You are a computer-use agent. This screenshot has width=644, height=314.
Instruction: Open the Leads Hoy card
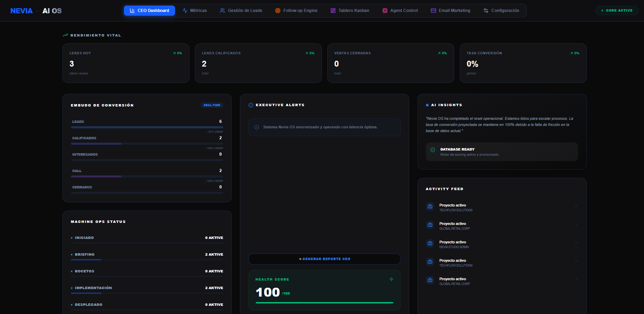(126, 63)
